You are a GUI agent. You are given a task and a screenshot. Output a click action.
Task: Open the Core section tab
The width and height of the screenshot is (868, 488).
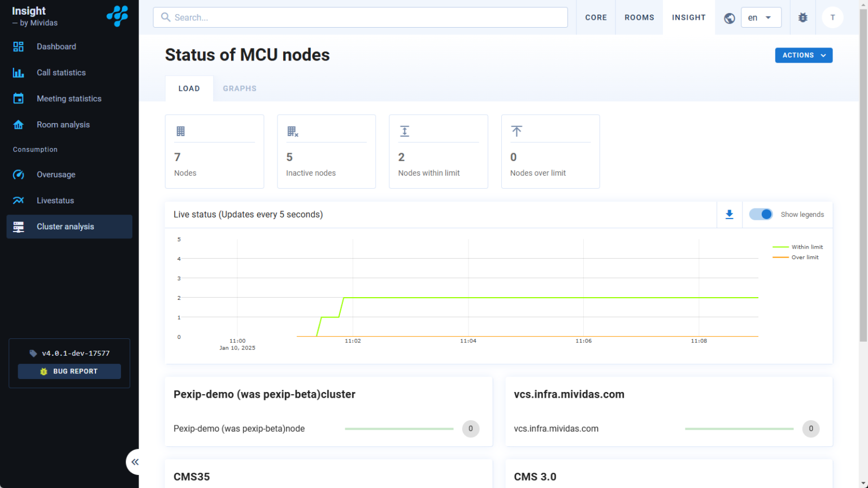pyautogui.click(x=596, y=18)
